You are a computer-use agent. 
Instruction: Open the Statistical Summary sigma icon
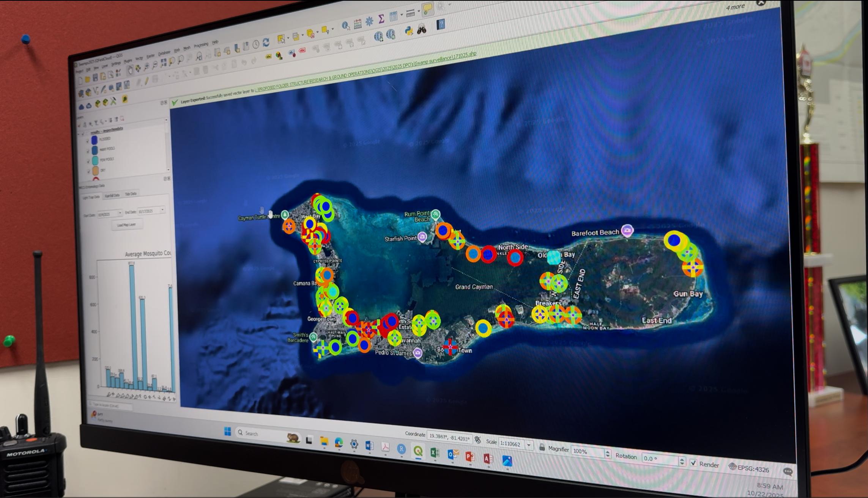click(x=381, y=19)
